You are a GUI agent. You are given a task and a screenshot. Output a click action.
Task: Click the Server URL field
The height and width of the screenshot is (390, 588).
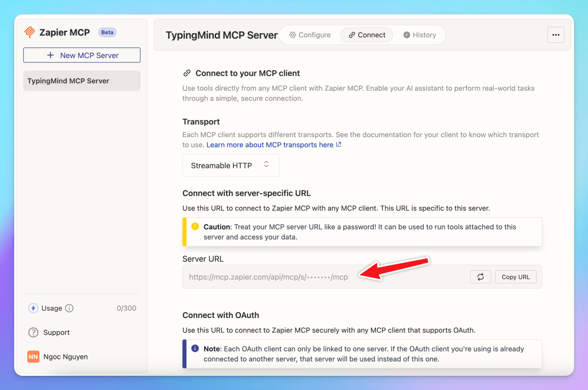(x=362, y=277)
